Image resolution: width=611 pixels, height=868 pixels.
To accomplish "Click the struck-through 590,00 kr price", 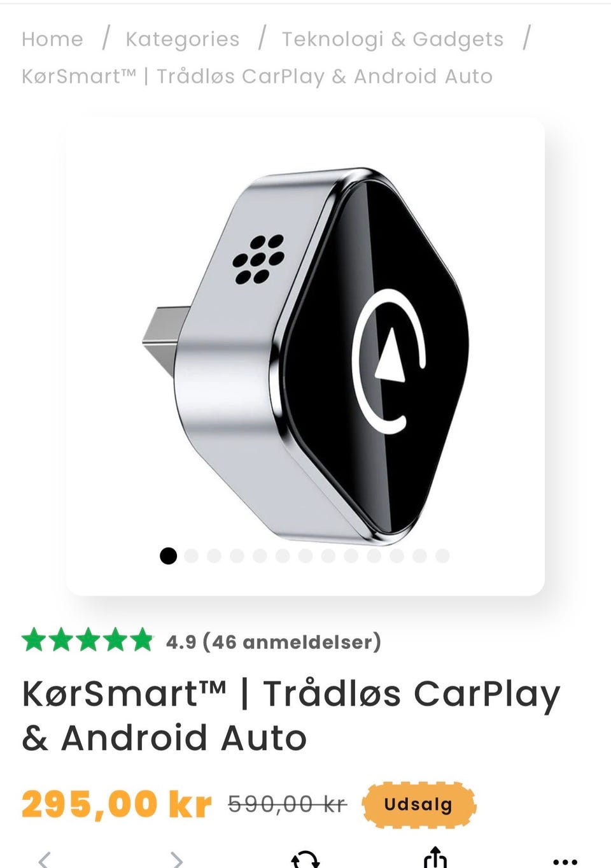I will tap(287, 804).
